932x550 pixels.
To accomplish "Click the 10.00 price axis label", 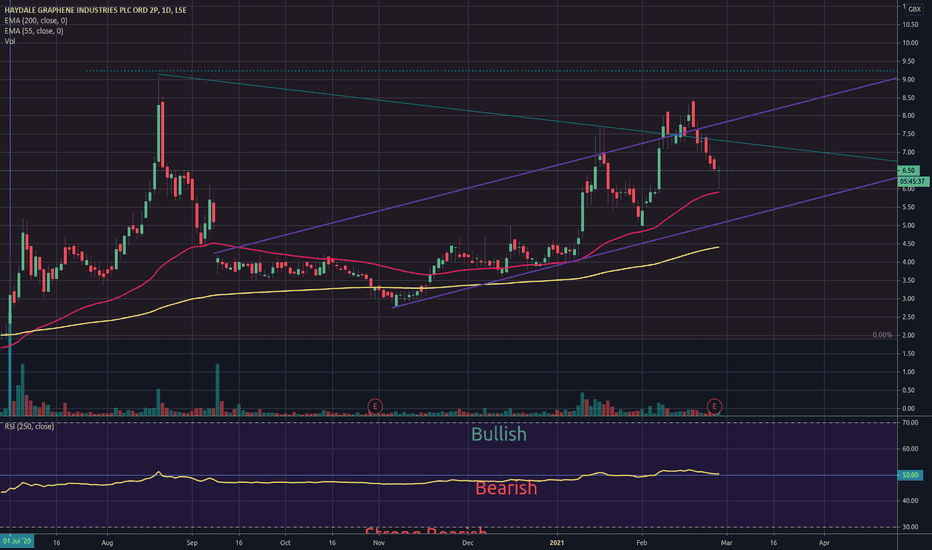I will click(910, 43).
